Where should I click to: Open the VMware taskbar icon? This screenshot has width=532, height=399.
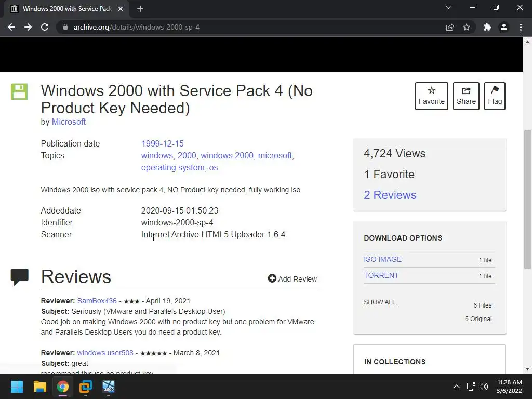pyautogui.click(x=86, y=387)
